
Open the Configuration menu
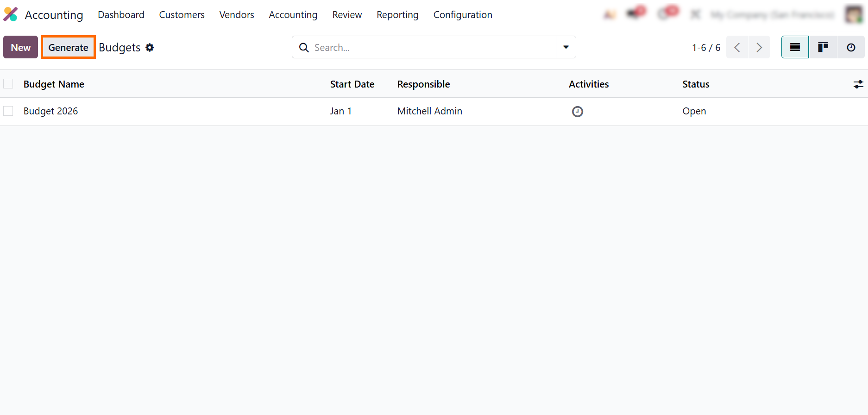[462, 15]
